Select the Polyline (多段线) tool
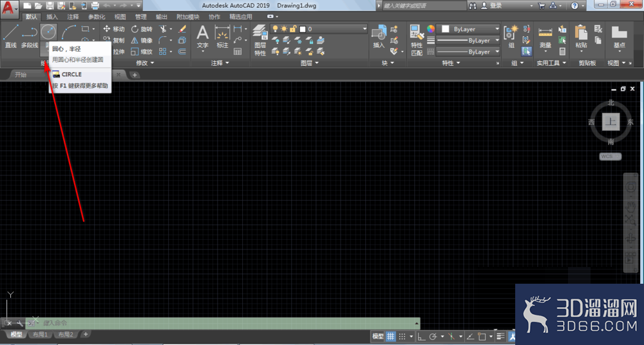 [29, 36]
